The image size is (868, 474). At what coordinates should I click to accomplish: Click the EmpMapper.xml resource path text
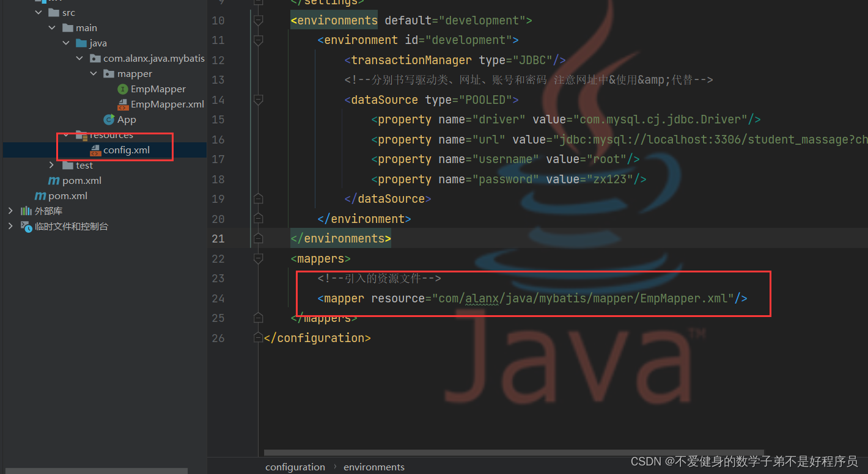pos(586,298)
